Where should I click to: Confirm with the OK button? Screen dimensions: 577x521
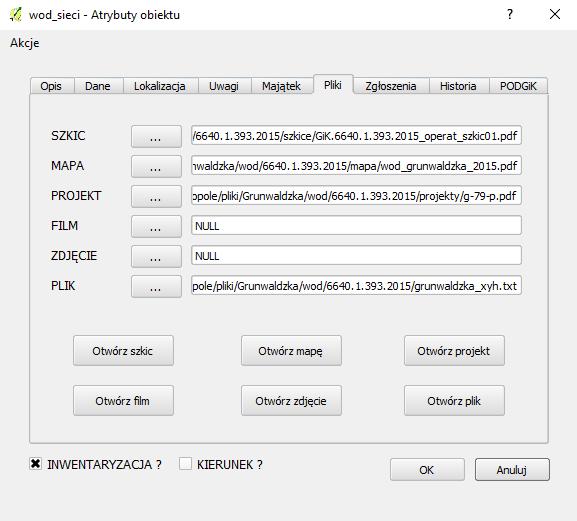(427, 470)
